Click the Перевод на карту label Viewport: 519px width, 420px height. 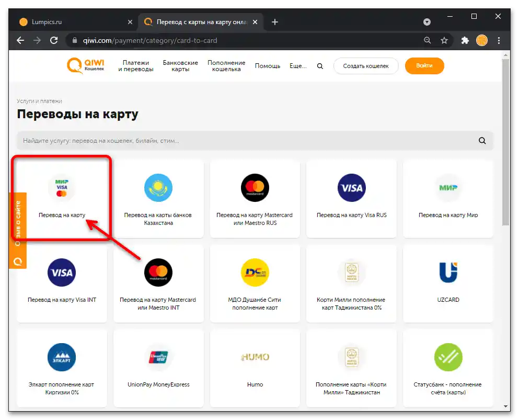[62, 215]
